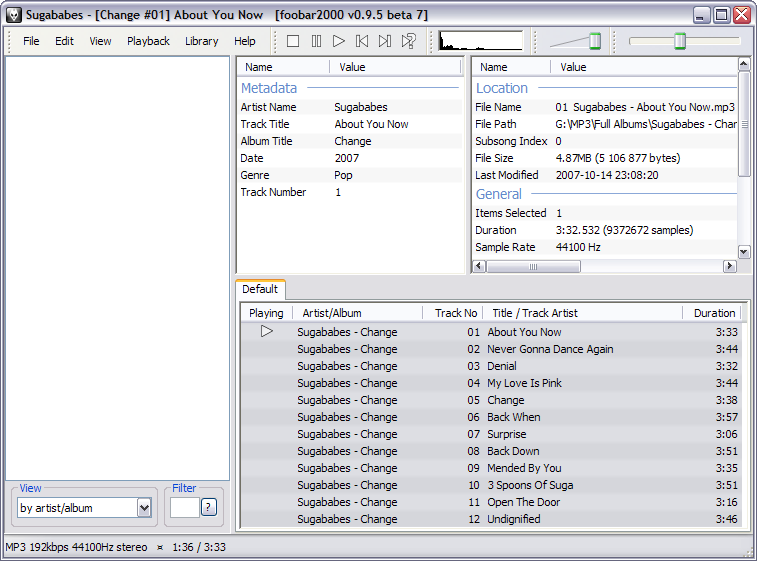Click the Duration value '3:32.532'
Screen dimensions: 757x561
click(x=624, y=230)
